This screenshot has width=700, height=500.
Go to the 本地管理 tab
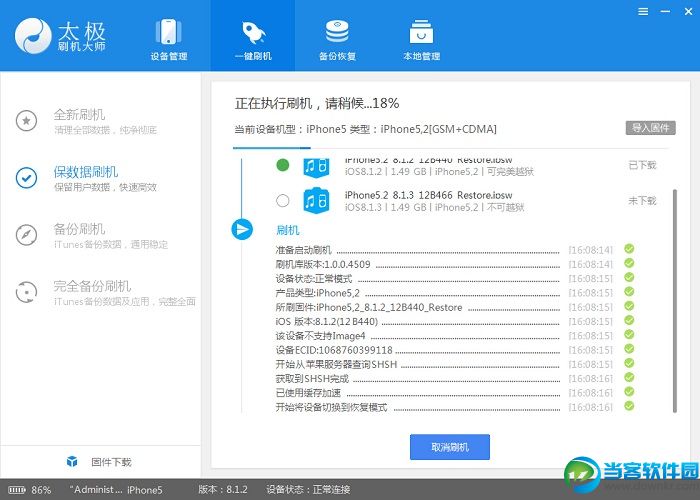point(421,40)
